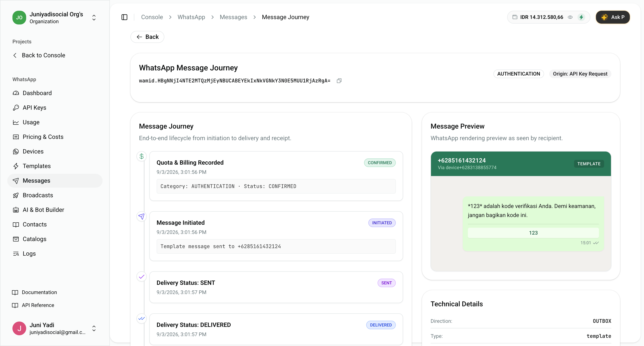Image resolution: width=644 pixels, height=346 pixels.
Task: Click the green lightning top-up icon
Action: pos(581,17)
